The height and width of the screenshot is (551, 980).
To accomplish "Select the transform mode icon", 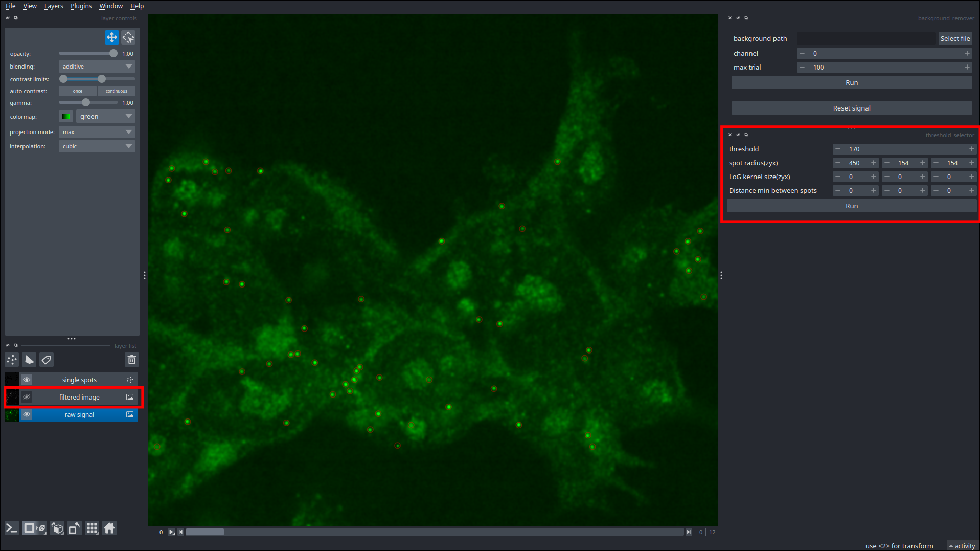I will [x=128, y=37].
